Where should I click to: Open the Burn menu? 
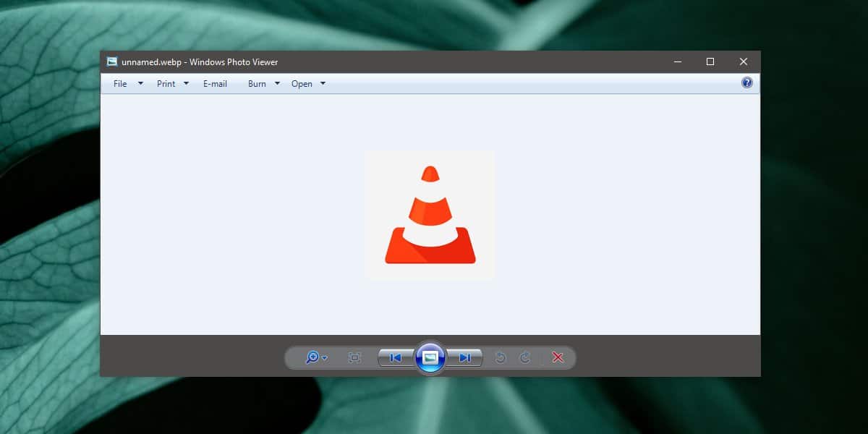pos(257,84)
